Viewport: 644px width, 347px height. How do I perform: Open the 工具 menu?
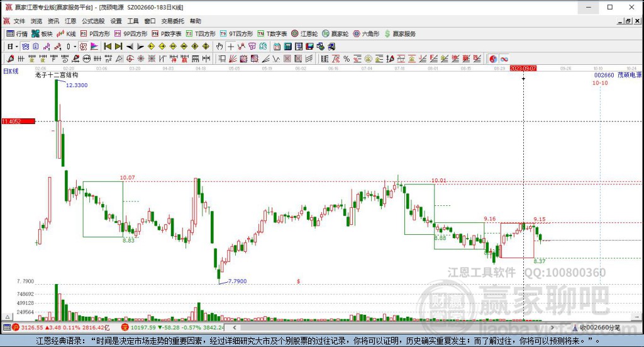pyautogui.click(x=133, y=21)
